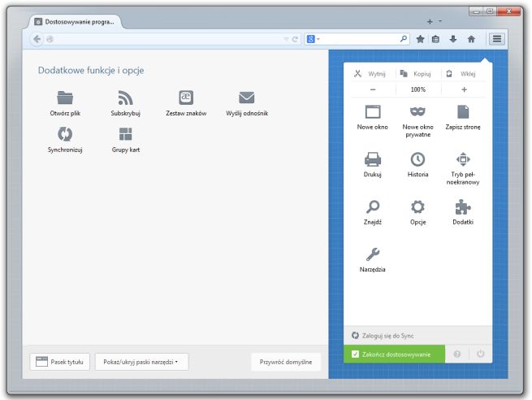Toggle the Pasek tytułu button

point(60,362)
